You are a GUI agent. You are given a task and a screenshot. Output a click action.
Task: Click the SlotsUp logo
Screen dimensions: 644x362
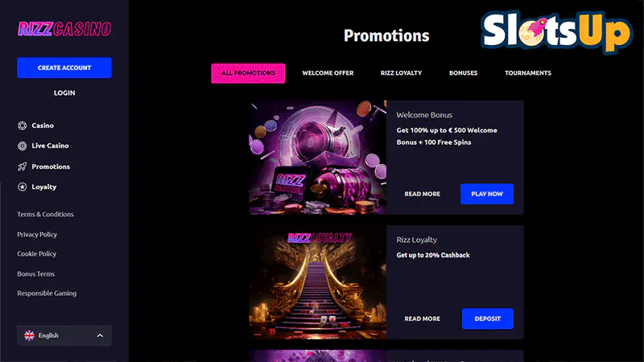(x=556, y=31)
